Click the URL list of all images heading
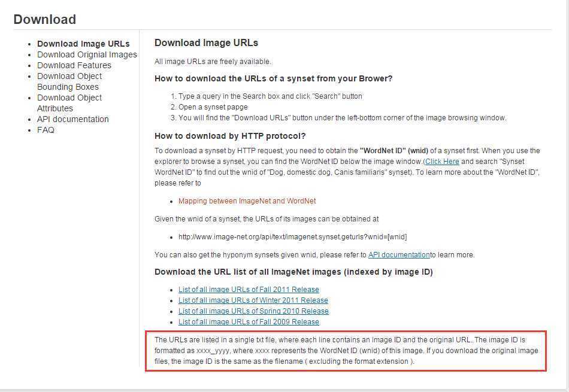Screen dimensions: 569x392 (293, 272)
